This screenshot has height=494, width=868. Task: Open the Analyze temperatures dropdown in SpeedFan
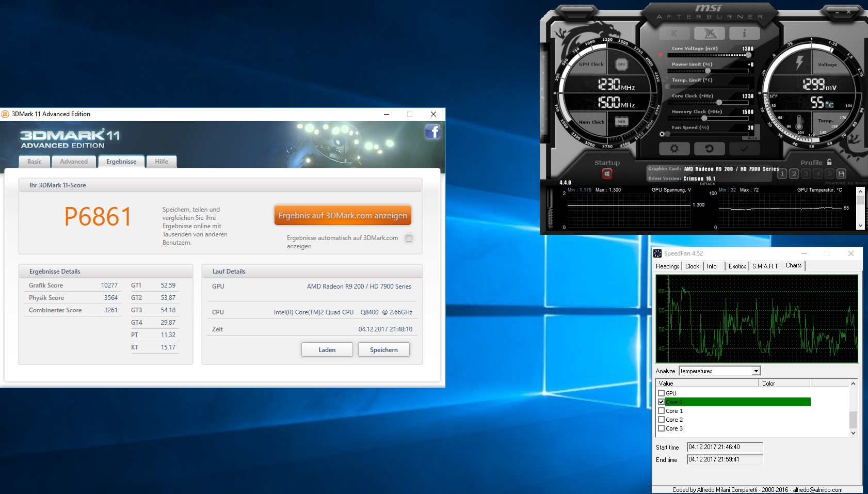756,371
